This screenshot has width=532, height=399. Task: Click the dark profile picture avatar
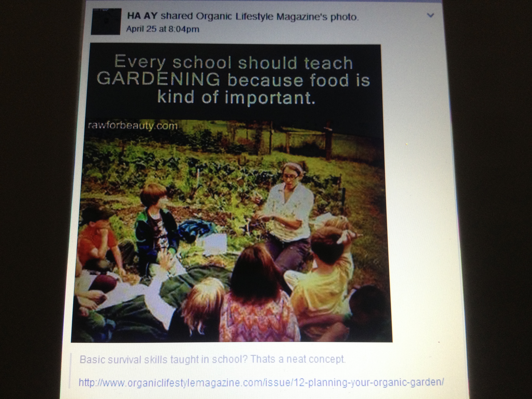pos(106,22)
